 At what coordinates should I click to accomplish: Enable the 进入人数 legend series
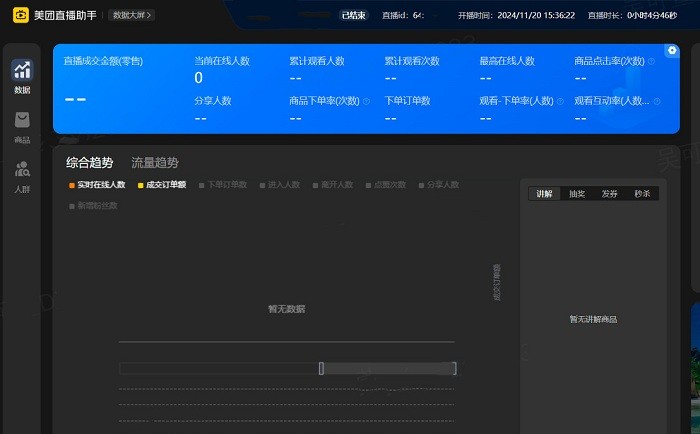280,185
